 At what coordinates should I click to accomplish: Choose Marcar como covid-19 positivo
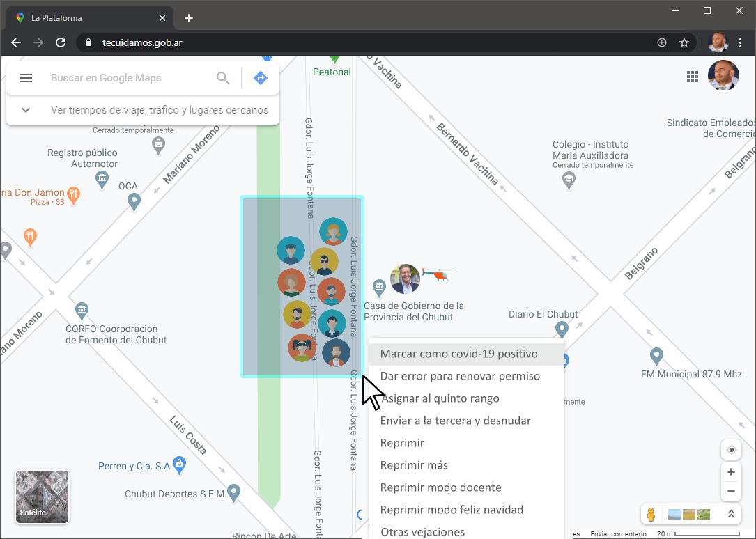coord(467,354)
